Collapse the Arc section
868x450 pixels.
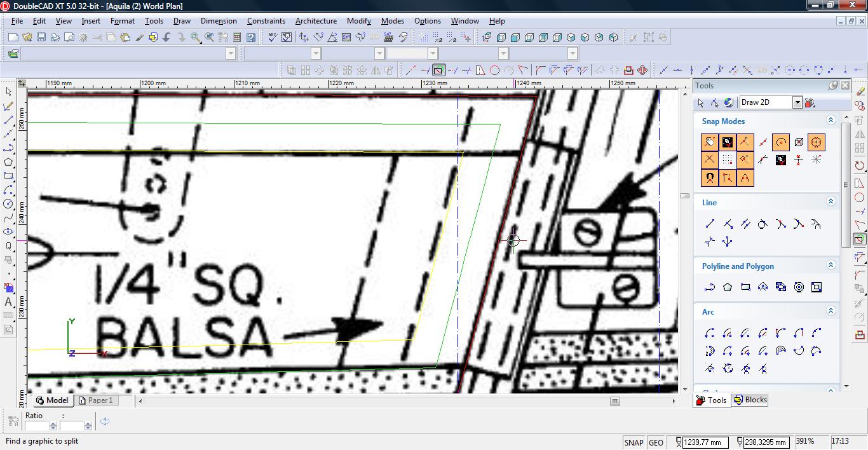831,311
